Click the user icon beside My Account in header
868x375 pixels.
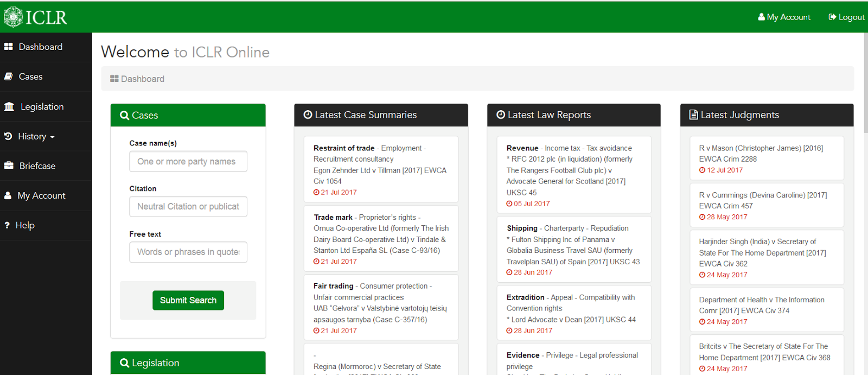pos(761,17)
